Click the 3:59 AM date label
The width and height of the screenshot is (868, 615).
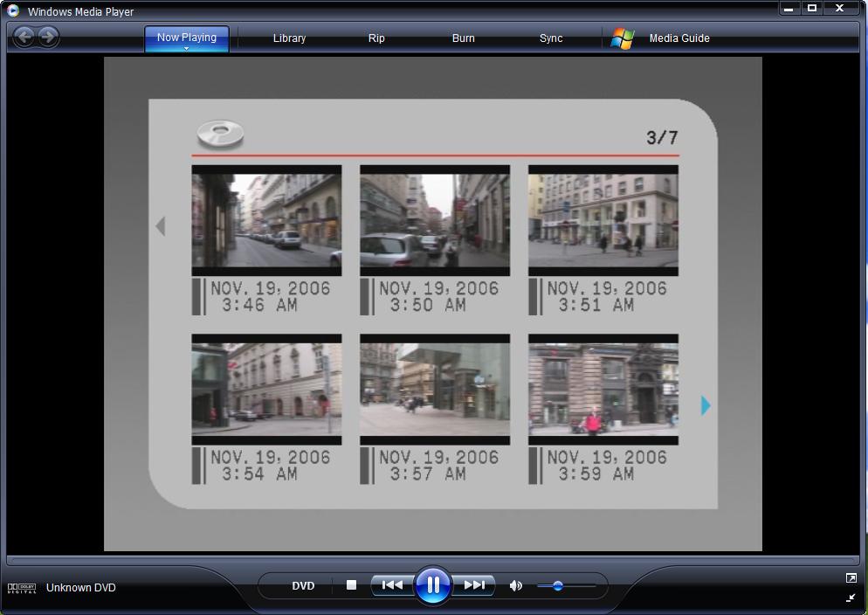(607, 466)
